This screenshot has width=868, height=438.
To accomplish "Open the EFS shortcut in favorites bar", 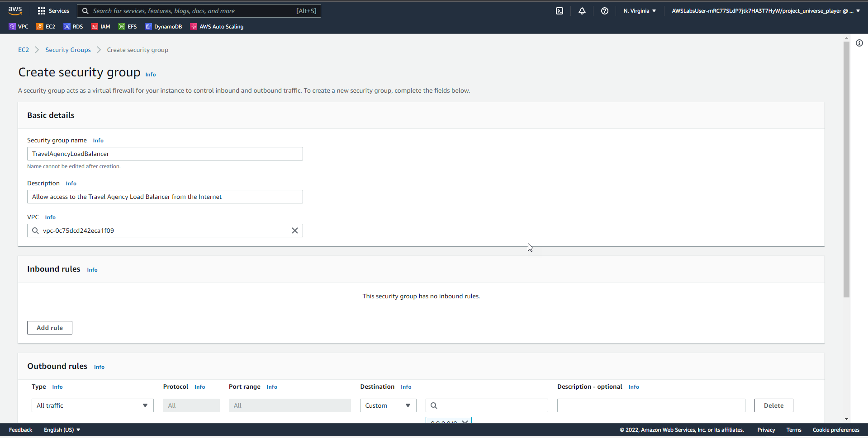I will [x=128, y=27].
